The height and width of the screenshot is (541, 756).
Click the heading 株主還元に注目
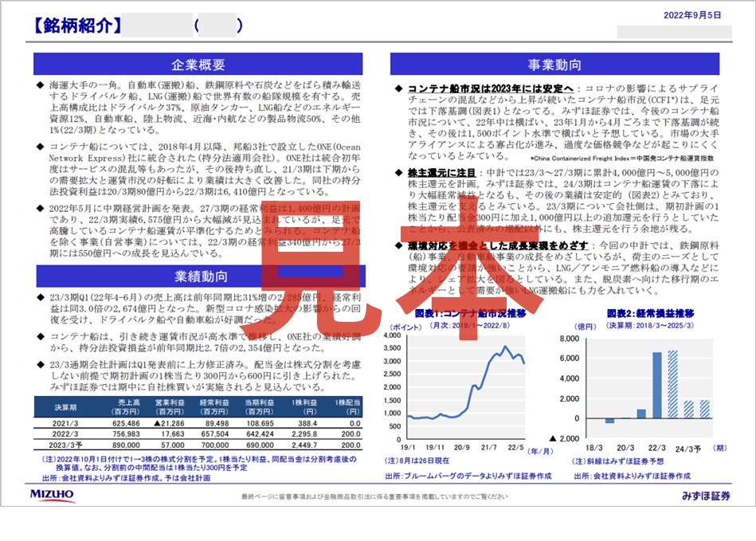[x=441, y=173]
